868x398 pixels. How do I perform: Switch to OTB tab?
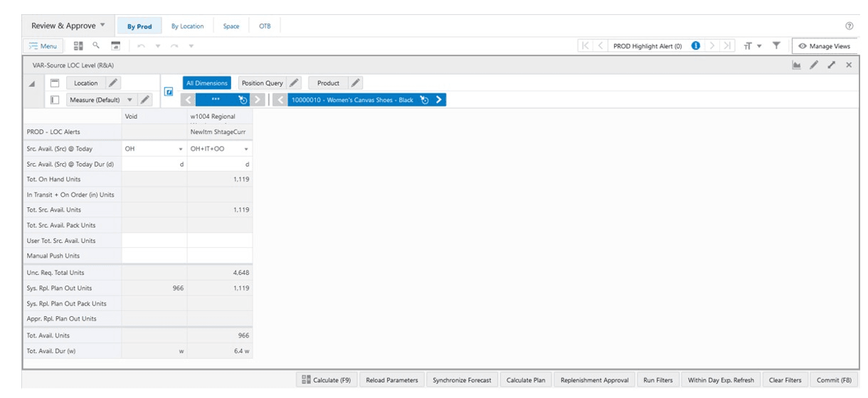pyautogui.click(x=265, y=26)
